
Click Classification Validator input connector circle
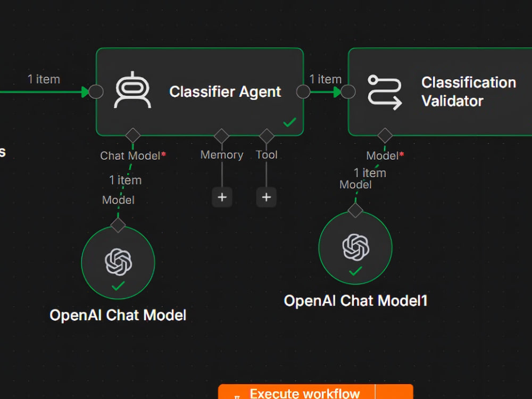(x=348, y=92)
